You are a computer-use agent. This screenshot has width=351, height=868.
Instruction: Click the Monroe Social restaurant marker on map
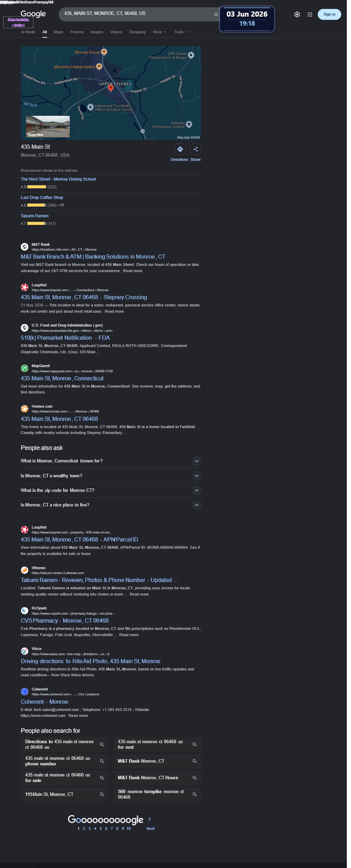[104, 52]
